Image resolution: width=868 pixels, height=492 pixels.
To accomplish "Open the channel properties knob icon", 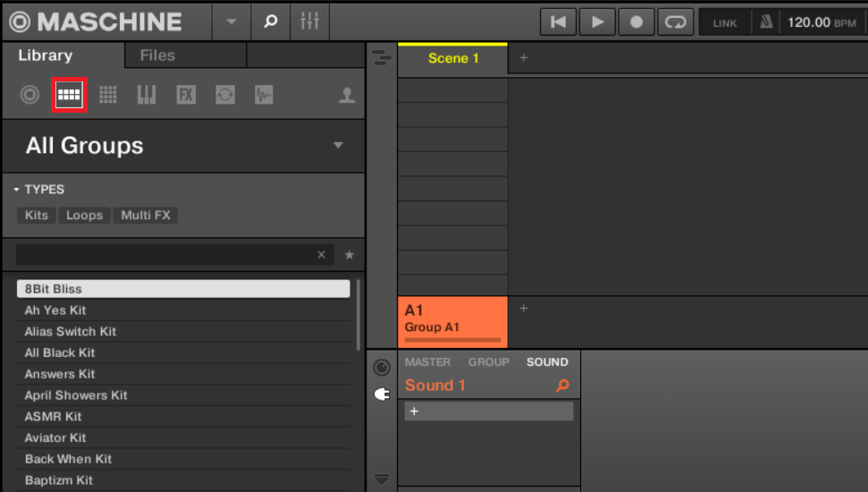I will [382, 368].
